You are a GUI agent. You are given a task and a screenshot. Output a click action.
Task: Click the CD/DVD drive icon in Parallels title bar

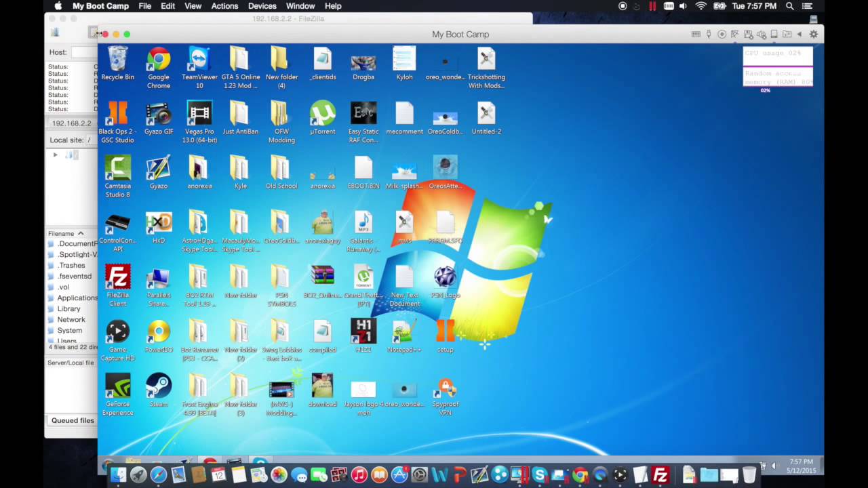pos(722,35)
